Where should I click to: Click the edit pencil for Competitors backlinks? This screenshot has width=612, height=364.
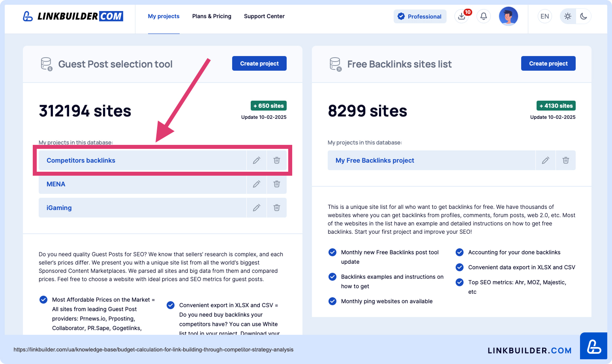(x=257, y=160)
